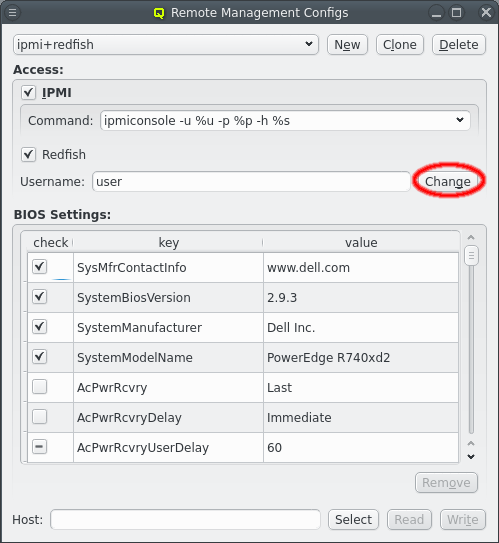Focus the Host input field
The image size is (499, 543).
[185, 519]
